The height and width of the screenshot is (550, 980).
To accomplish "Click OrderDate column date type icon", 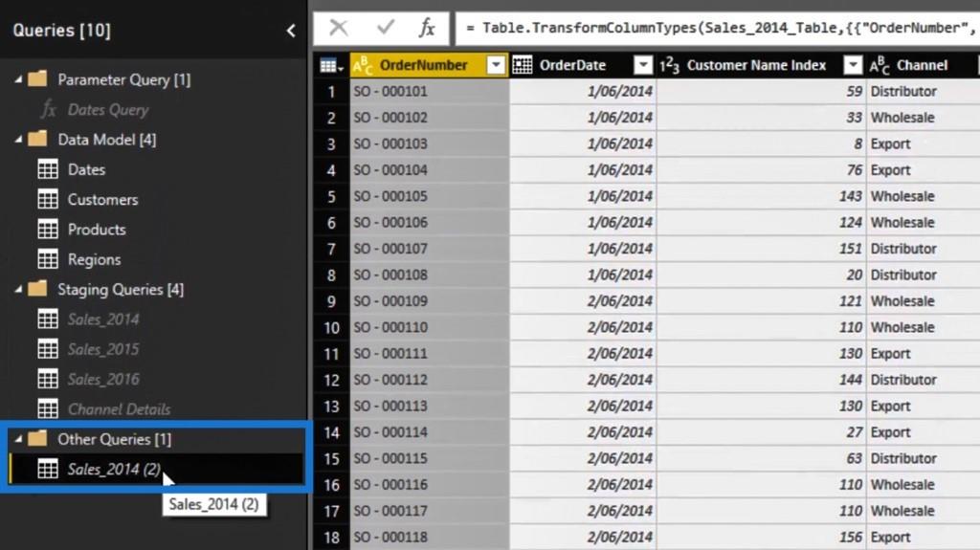I will [x=523, y=65].
